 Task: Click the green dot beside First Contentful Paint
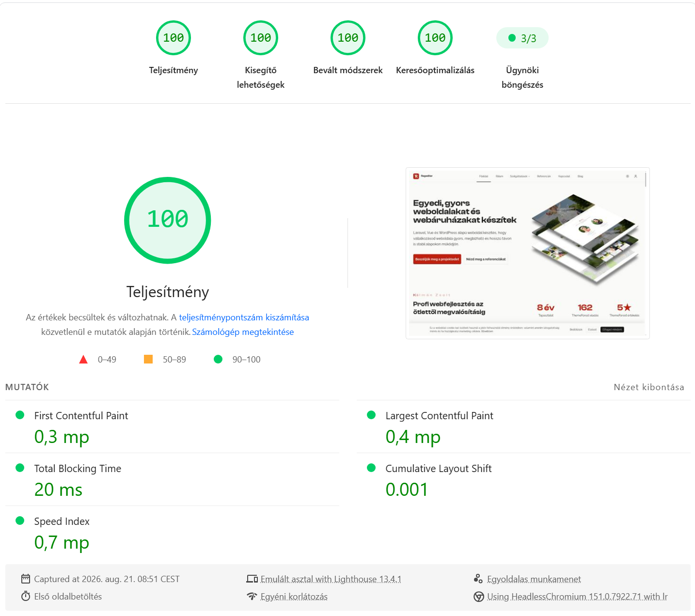pyautogui.click(x=20, y=415)
